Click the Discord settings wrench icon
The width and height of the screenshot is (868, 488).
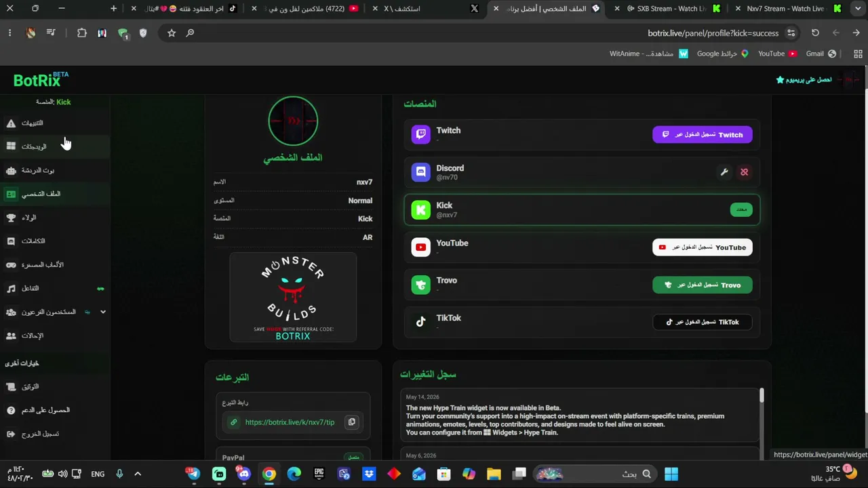724,172
